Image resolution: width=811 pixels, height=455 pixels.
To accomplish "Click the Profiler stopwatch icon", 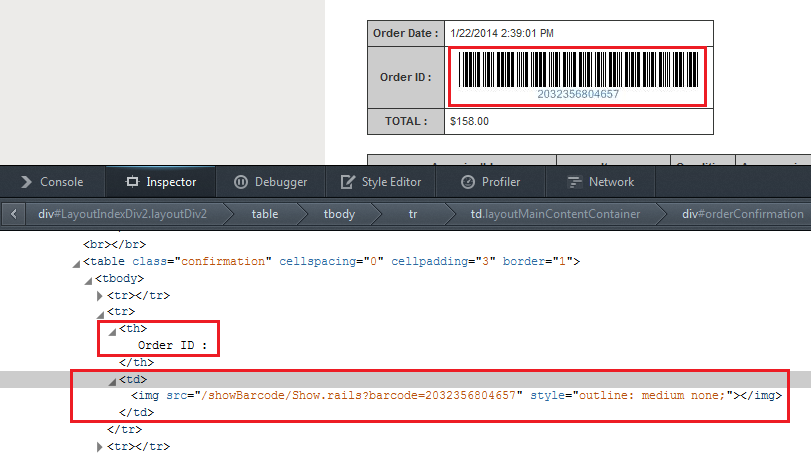I will (x=468, y=182).
